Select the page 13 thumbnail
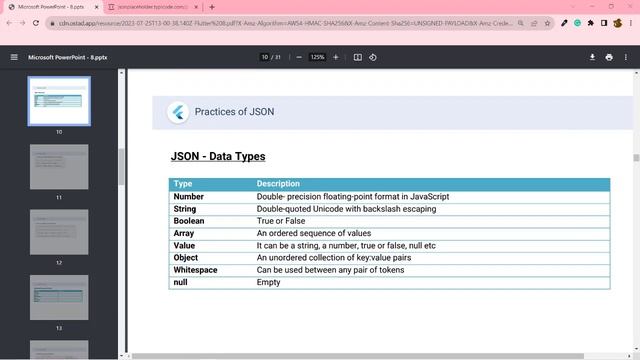The width and height of the screenshot is (640, 360). click(59, 297)
